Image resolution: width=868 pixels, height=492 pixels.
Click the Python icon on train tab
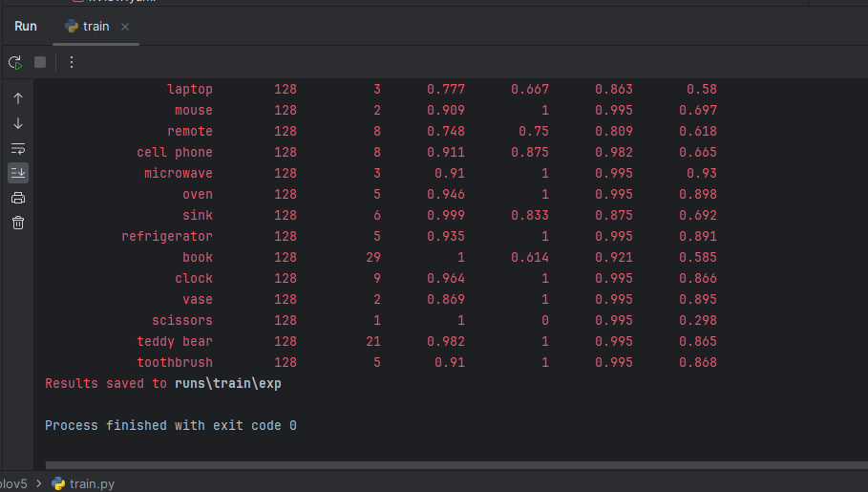click(72, 26)
